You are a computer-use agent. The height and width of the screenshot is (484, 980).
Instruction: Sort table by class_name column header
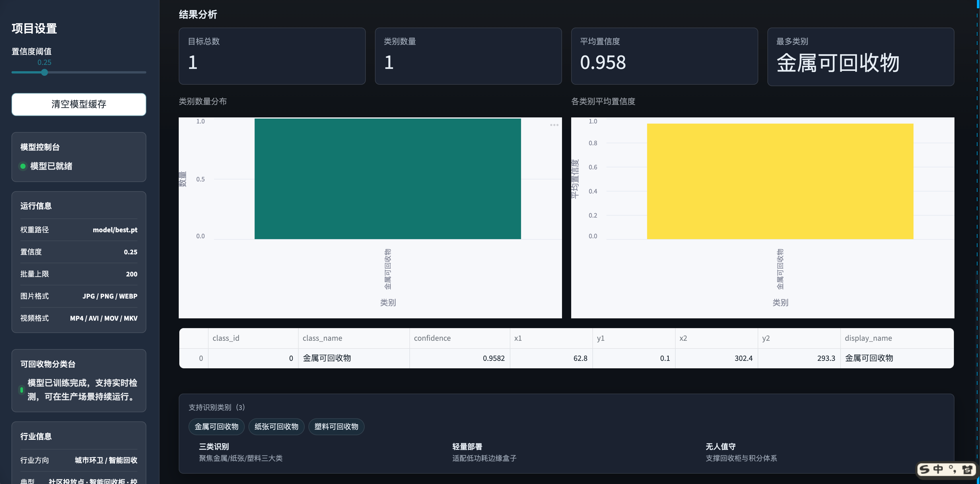pyautogui.click(x=354, y=338)
